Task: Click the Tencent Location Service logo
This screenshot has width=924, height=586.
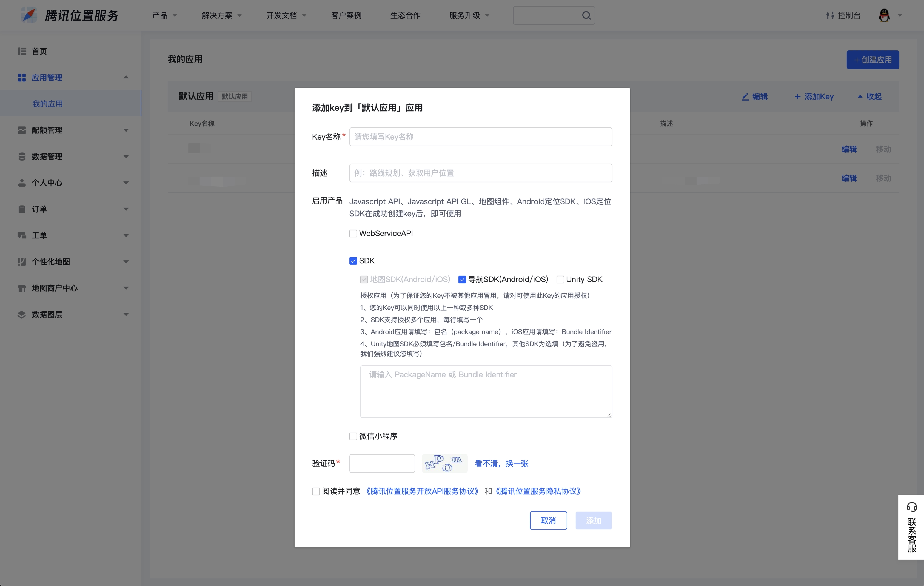Action: pos(29,15)
